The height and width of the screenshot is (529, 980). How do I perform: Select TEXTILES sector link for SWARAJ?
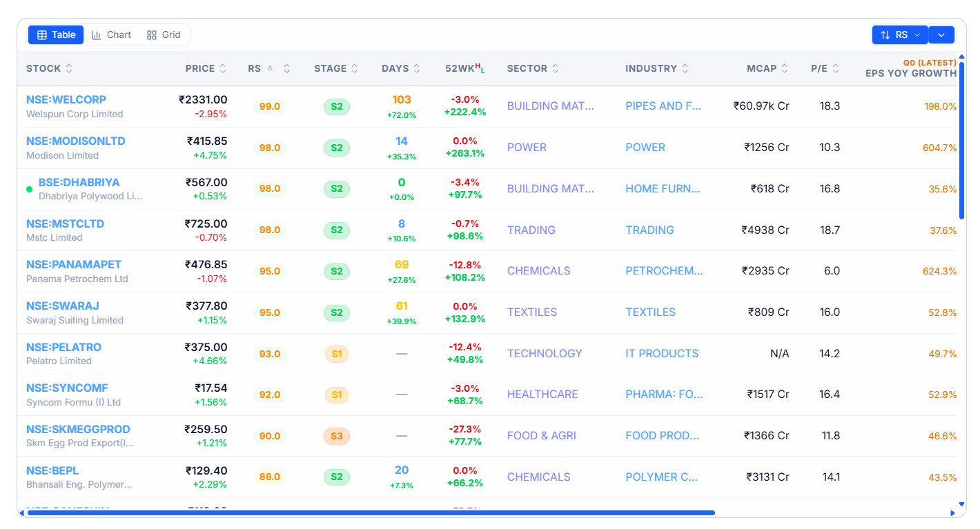tap(532, 312)
